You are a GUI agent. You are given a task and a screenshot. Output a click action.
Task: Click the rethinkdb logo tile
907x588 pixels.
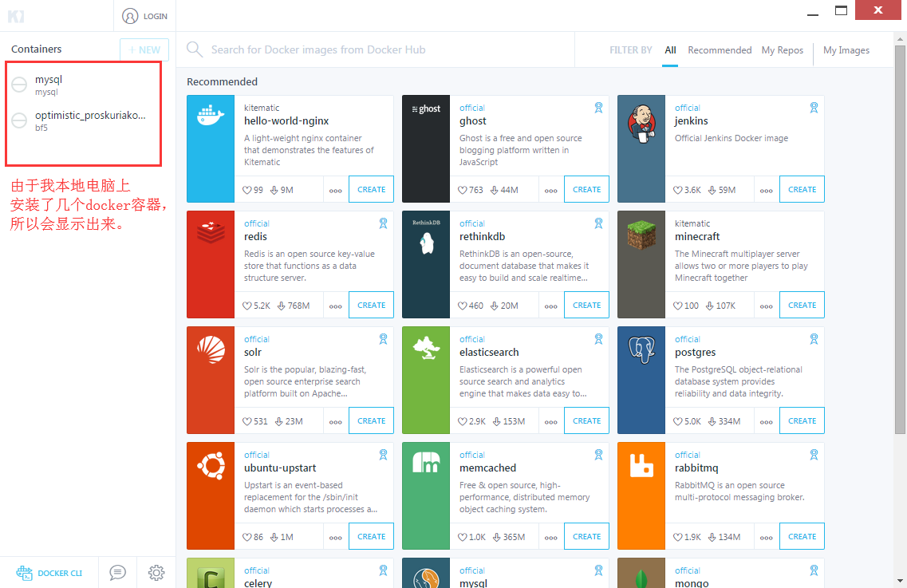[x=426, y=265]
